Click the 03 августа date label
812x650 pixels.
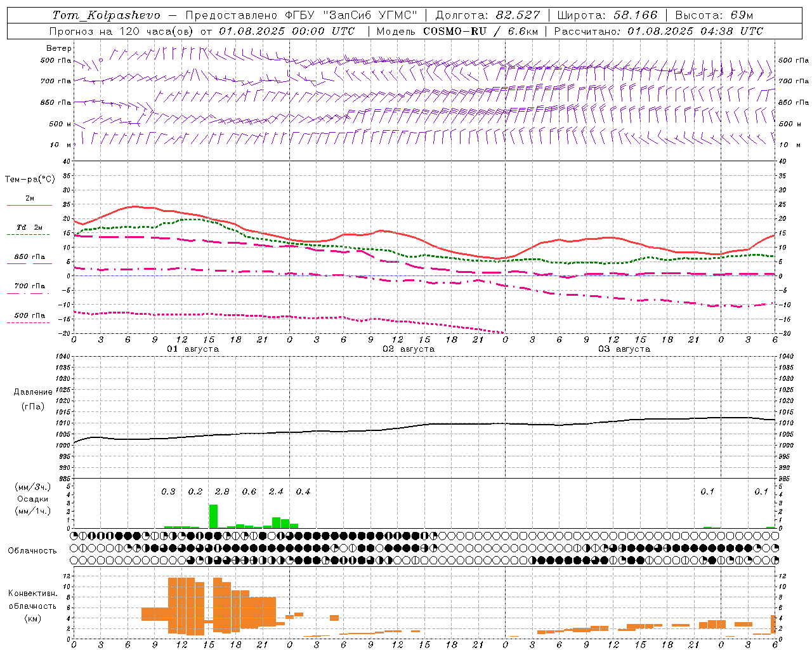tap(624, 349)
